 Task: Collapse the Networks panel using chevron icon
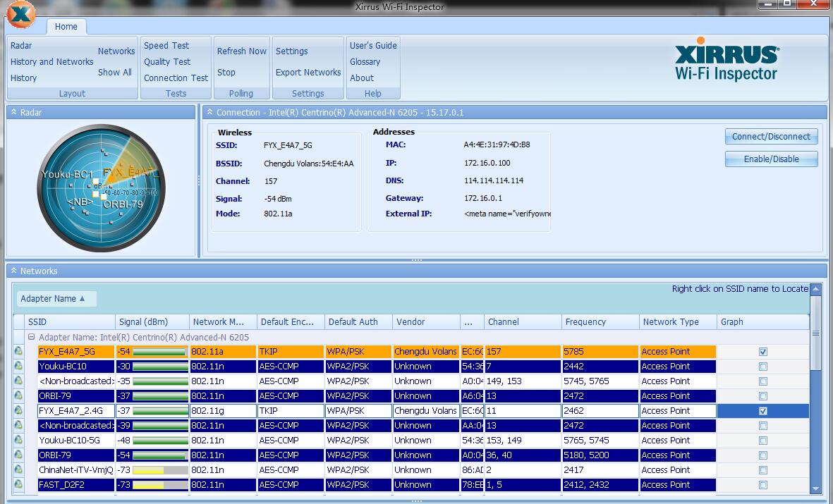click(x=13, y=271)
